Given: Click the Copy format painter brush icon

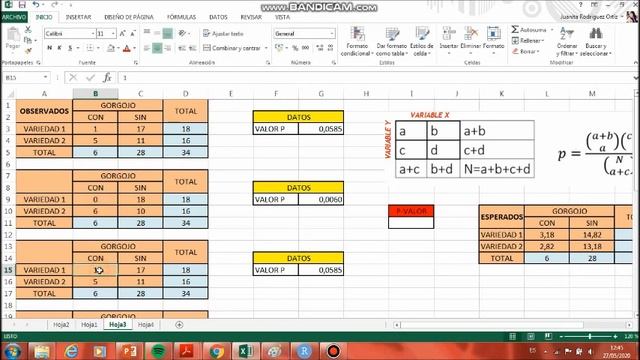Looking at the screenshot, I should tap(28, 51).
